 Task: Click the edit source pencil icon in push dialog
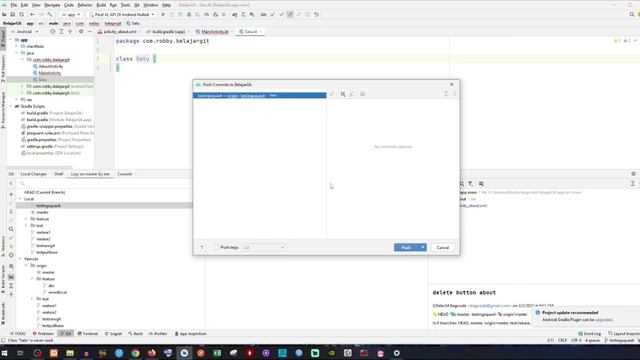tap(352, 94)
